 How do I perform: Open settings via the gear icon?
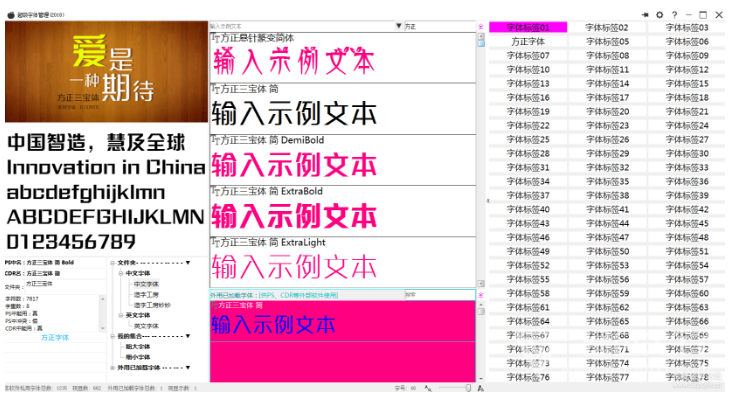click(x=659, y=15)
